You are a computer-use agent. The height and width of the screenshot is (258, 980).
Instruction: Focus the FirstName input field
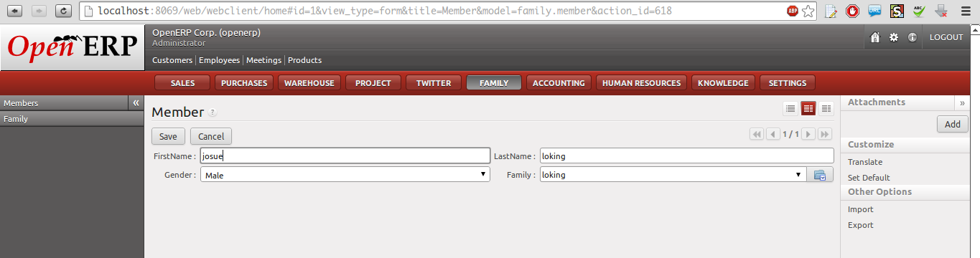pos(345,156)
